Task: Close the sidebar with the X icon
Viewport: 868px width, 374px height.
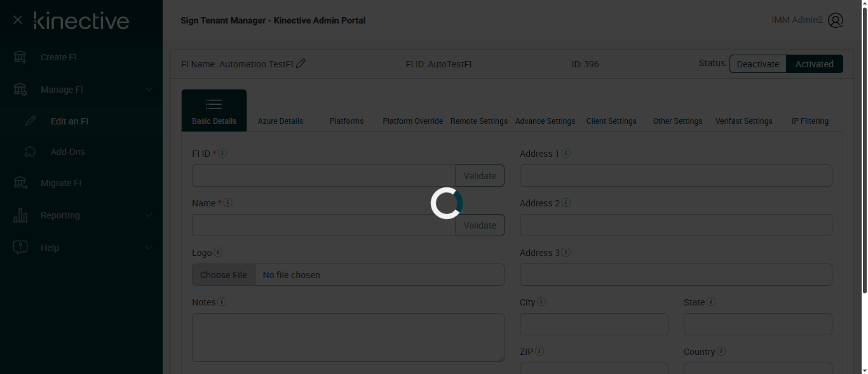Action: 18,20
